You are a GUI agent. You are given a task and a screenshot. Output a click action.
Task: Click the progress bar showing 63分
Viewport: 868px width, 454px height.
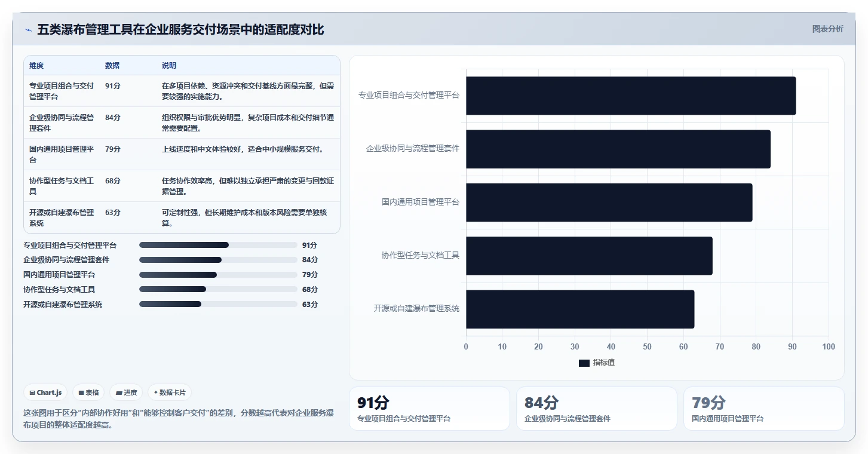218,304
